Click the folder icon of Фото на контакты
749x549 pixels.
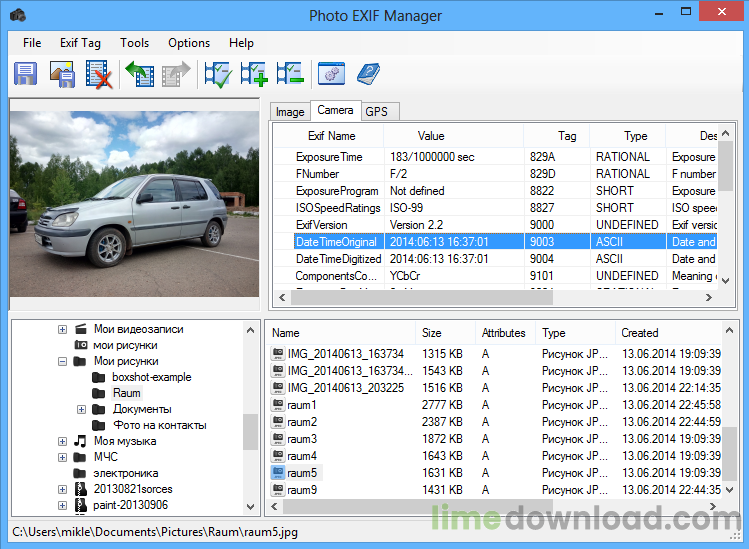click(99, 425)
